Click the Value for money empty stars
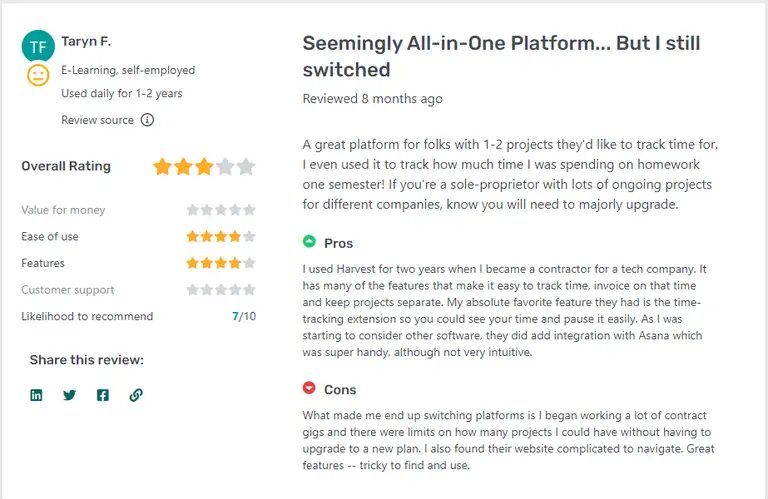 click(221, 210)
